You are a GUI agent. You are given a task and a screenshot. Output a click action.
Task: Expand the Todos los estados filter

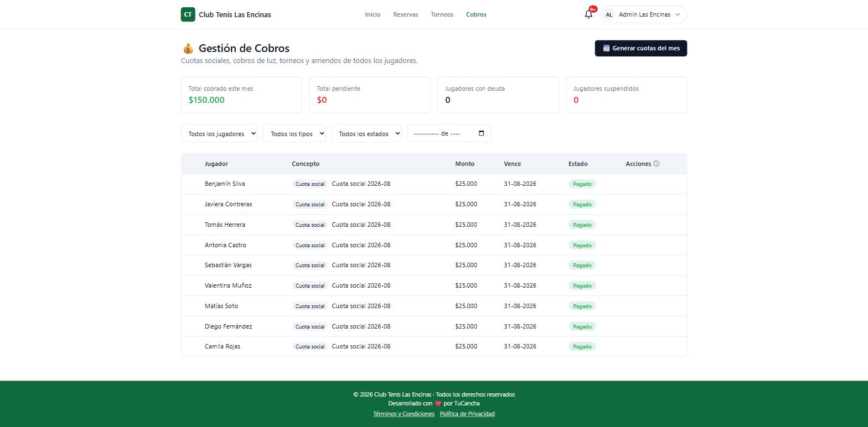pos(366,133)
